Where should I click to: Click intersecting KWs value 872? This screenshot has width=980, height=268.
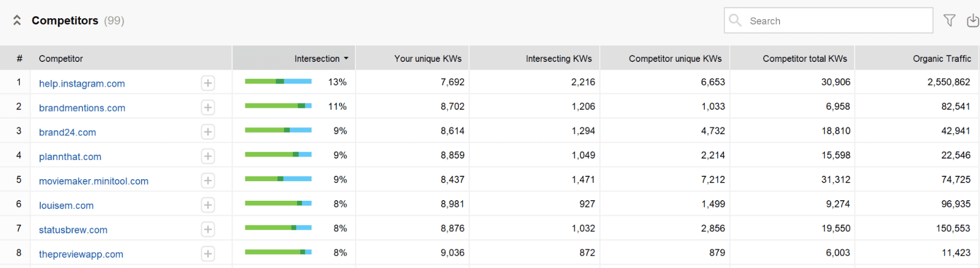tap(587, 253)
